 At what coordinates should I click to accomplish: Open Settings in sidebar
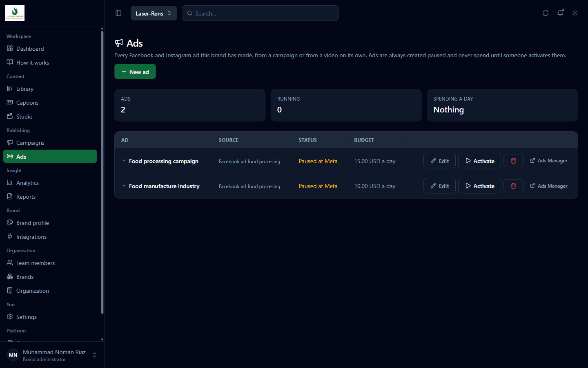50,317
